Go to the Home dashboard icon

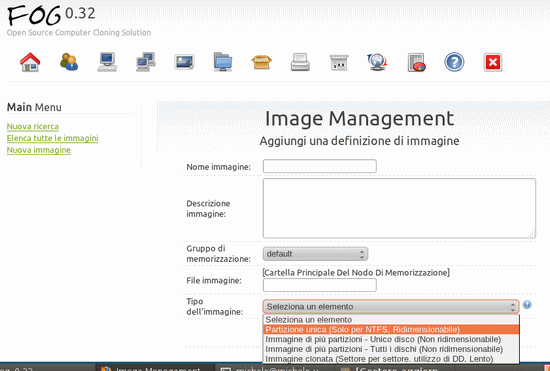[30, 62]
